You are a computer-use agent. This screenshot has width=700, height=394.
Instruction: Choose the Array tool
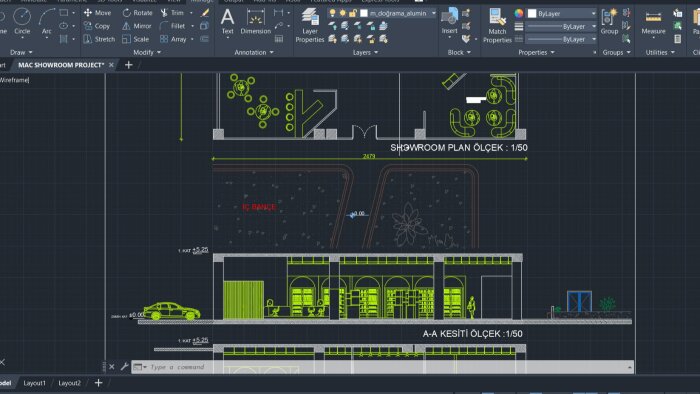(173, 39)
